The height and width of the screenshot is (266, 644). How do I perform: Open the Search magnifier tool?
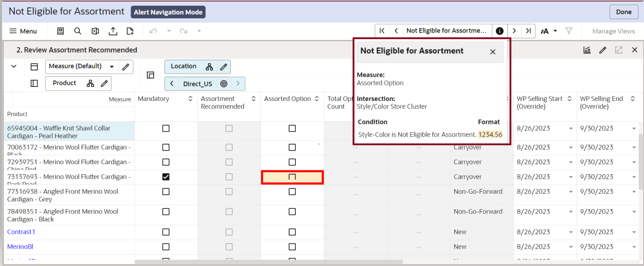[78, 31]
